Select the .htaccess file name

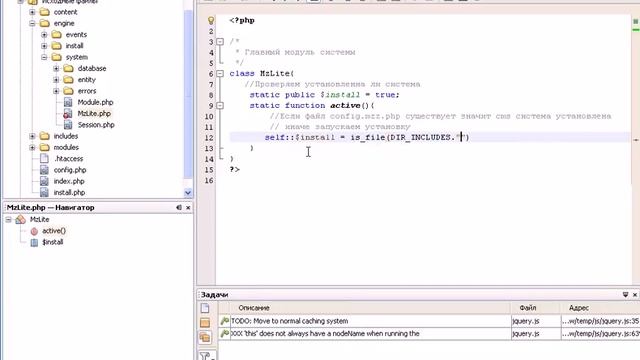[69, 159]
